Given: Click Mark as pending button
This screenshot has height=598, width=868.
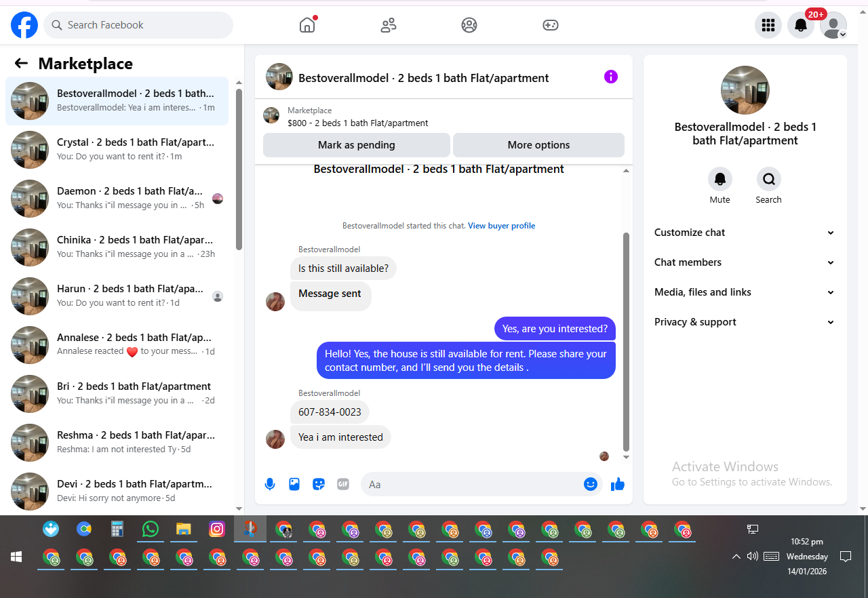Looking at the screenshot, I should point(357,145).
